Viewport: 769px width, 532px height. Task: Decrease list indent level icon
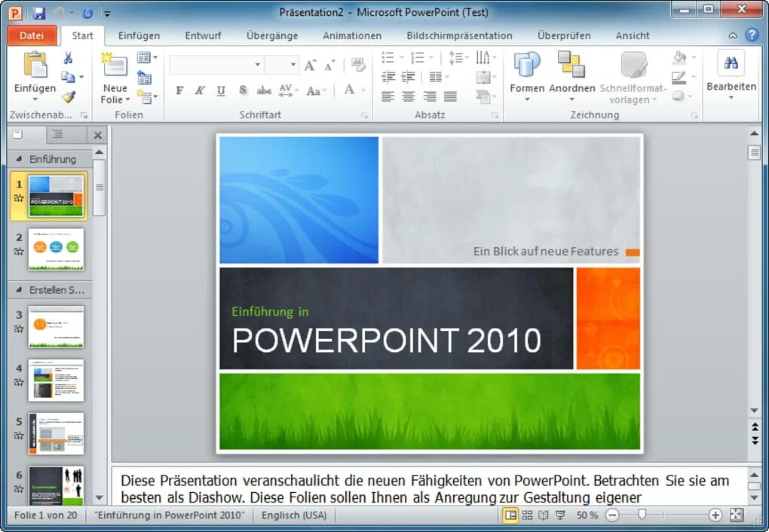(x=388, y=77)
